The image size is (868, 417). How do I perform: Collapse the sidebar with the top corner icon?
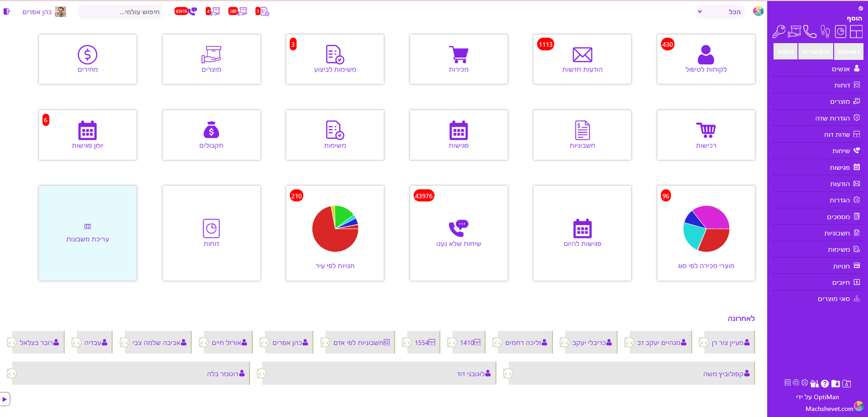860,8
